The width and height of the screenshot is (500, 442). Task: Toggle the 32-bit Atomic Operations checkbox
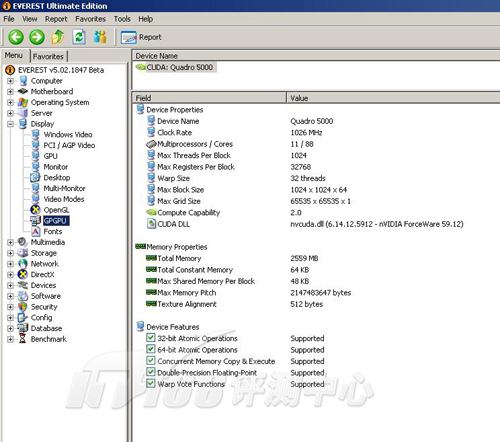(x=151, y=338)
